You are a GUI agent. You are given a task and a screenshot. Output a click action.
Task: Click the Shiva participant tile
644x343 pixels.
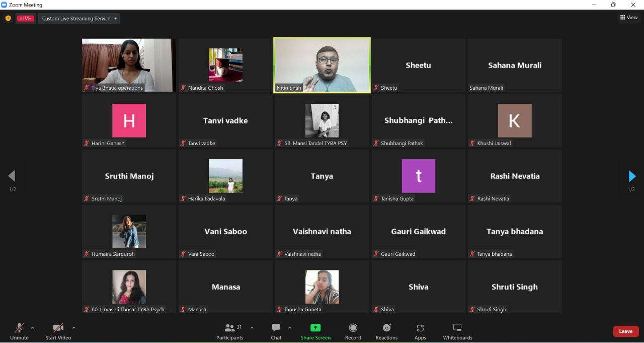(419, 287)
